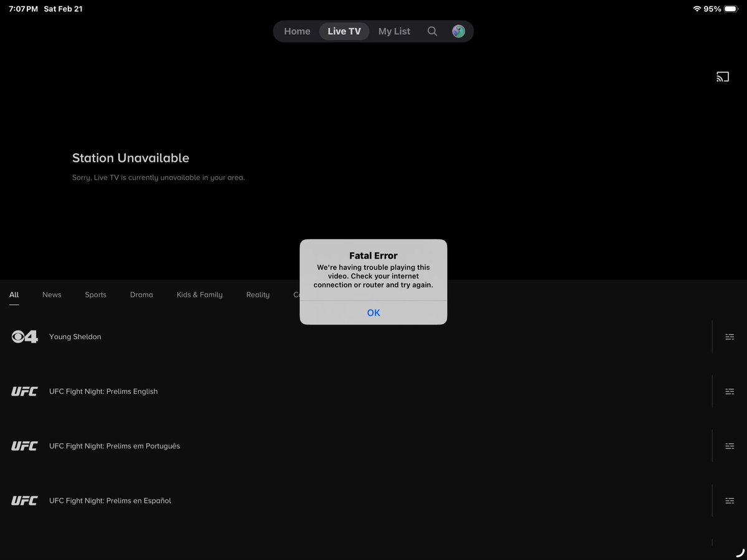Tap the Station Unavailable heading

tap(131, 158)
